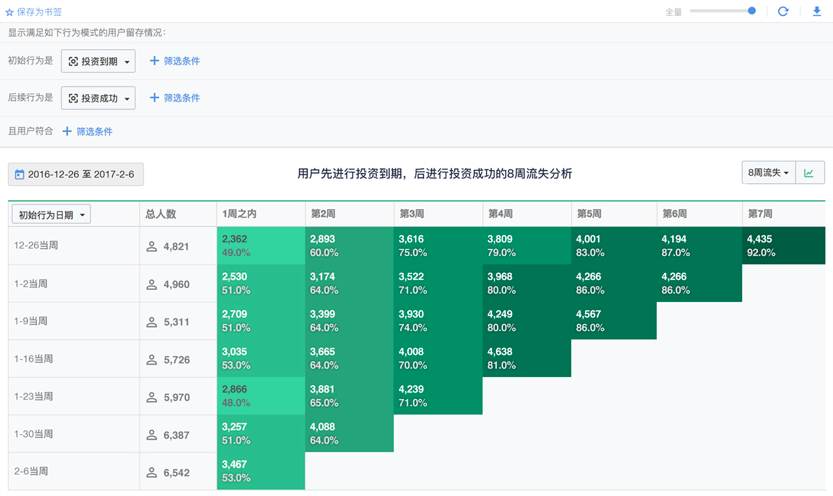This screenshot has width=833, height=496.
Task: Open the 投资成功 follow-up behavior dropdown
Action: tap(98, 98)
